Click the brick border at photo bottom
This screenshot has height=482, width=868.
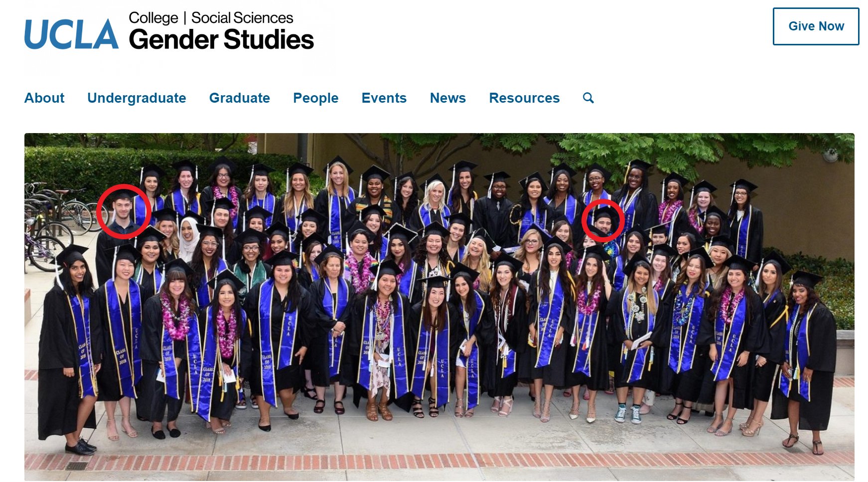point(439,461)
